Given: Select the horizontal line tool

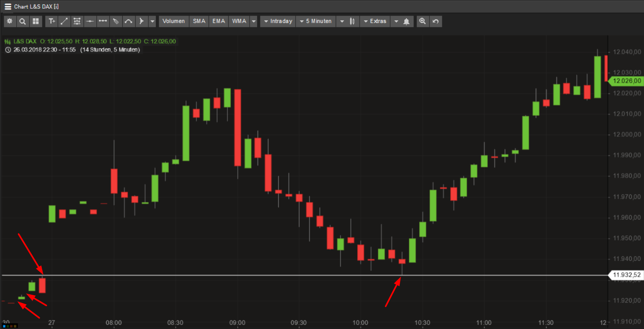Looking at the screenshot, I should click(x=90, y=21).
